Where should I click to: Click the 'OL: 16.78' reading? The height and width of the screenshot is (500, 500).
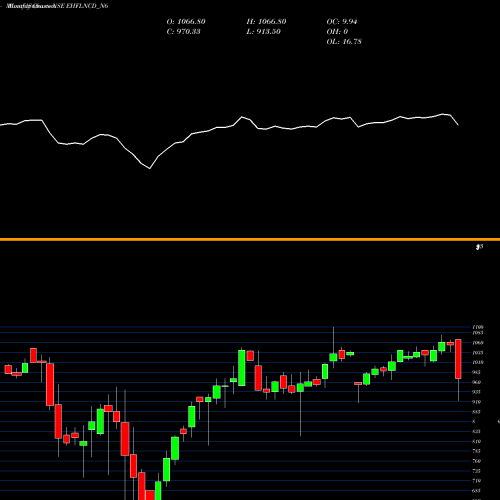click(x=344, y=42)
